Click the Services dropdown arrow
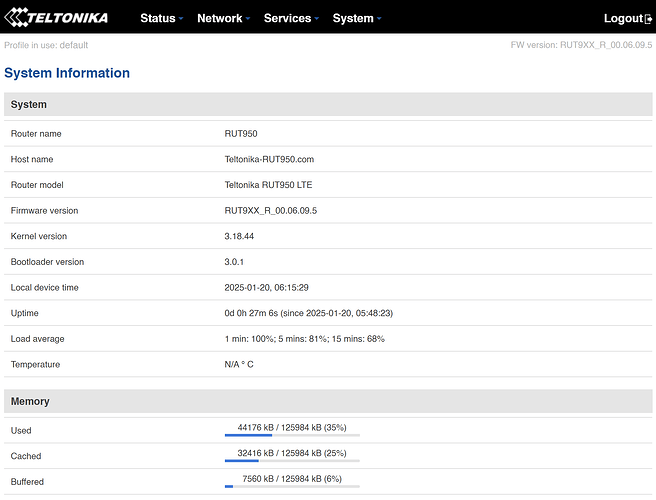 (x=317, y=18)
